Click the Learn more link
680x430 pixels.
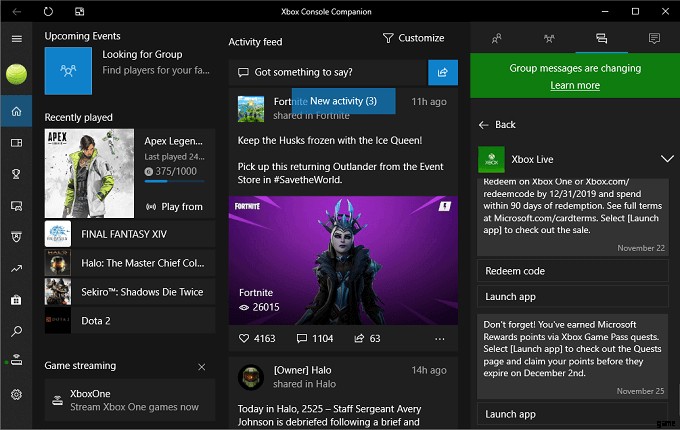click(x=575, y=86)
